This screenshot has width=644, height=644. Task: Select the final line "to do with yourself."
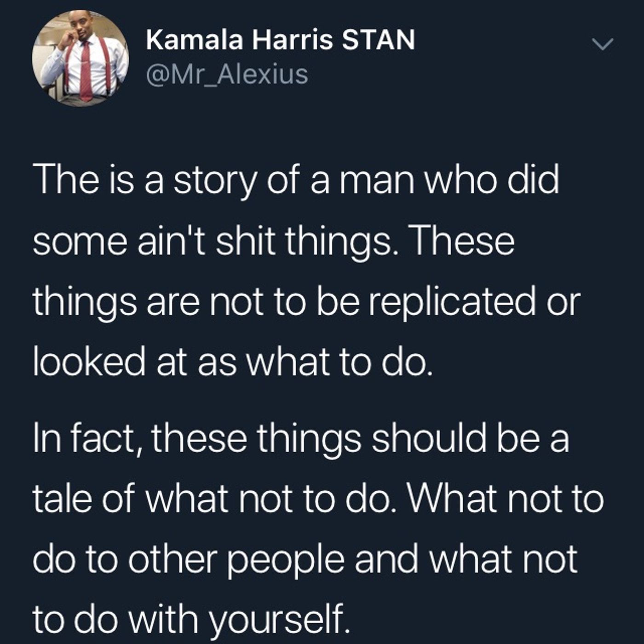tap(189, 619)
